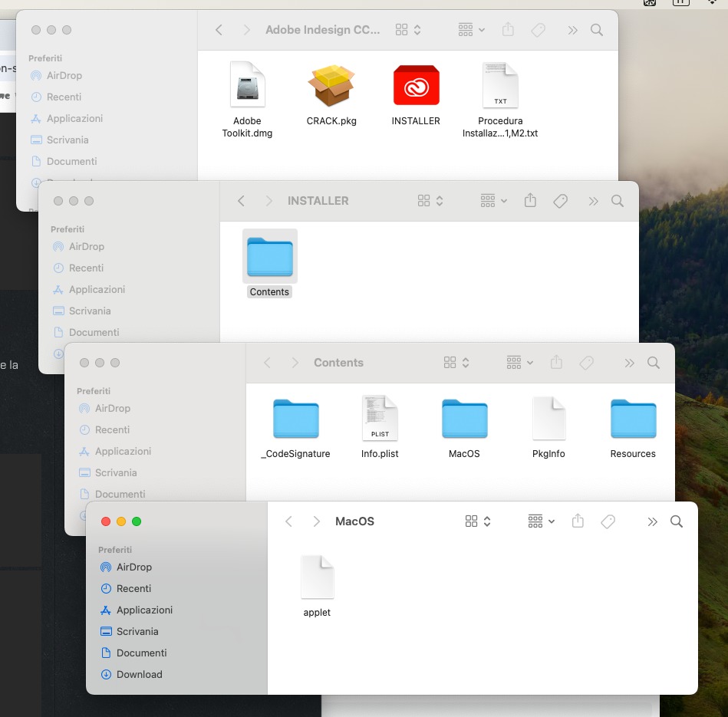Screen dimensions: 728x717
Task: Go back in MacOS window
Action: coord(288,521)
